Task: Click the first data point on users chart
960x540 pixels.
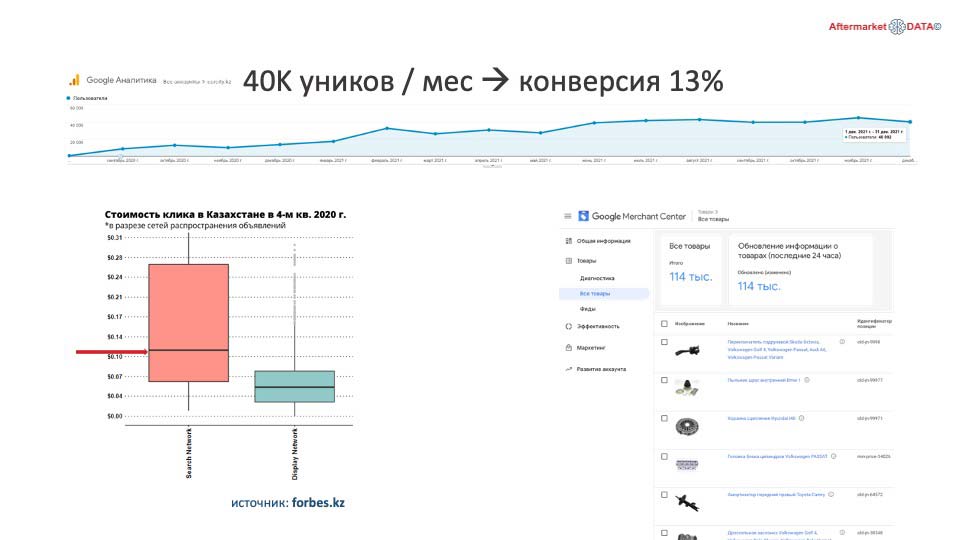Action: (69, 156)
